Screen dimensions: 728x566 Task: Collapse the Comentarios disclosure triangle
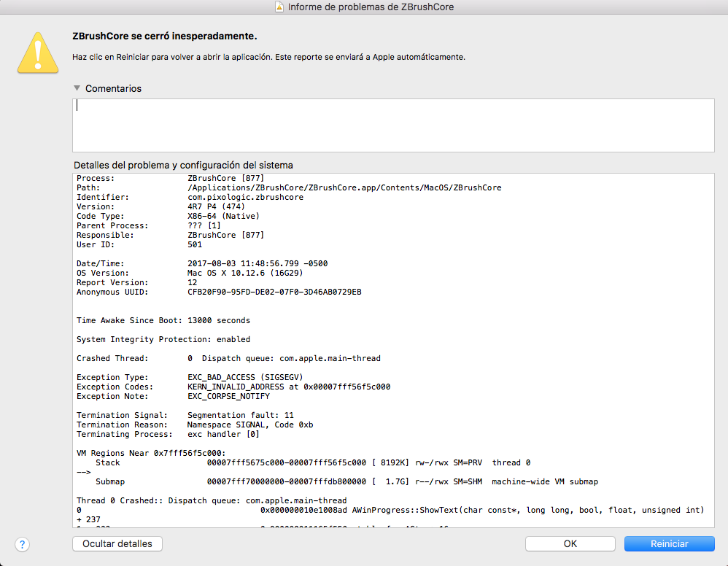coord(77,88)
